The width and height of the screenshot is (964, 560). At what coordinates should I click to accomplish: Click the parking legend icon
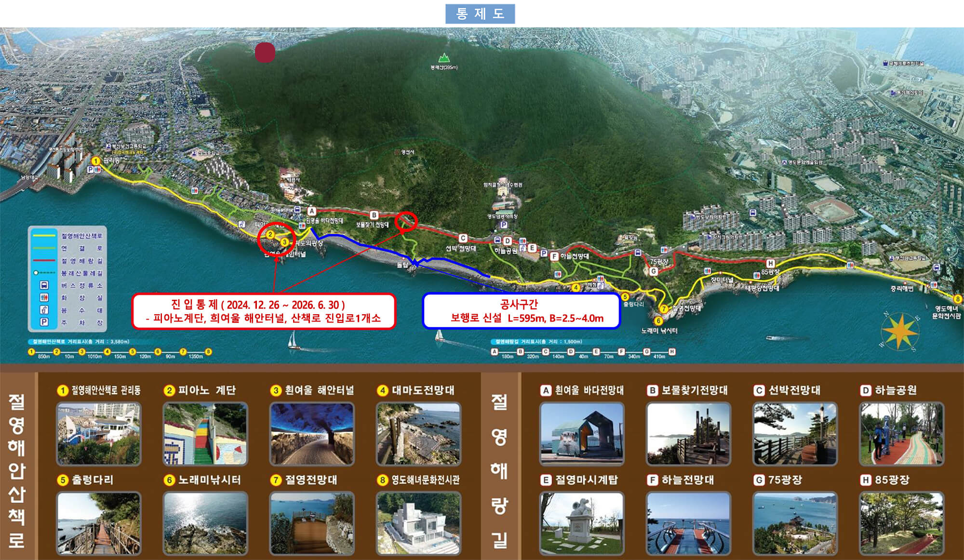tap(44, 322)
